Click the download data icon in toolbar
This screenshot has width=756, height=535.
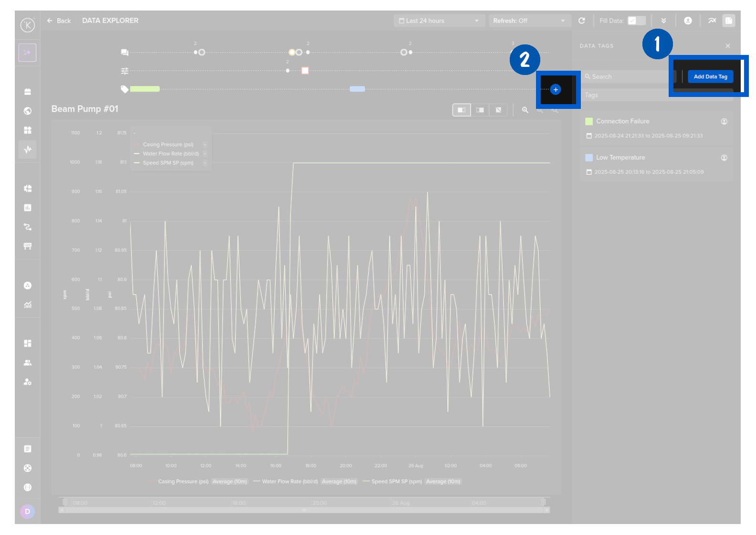click(688, 21)
